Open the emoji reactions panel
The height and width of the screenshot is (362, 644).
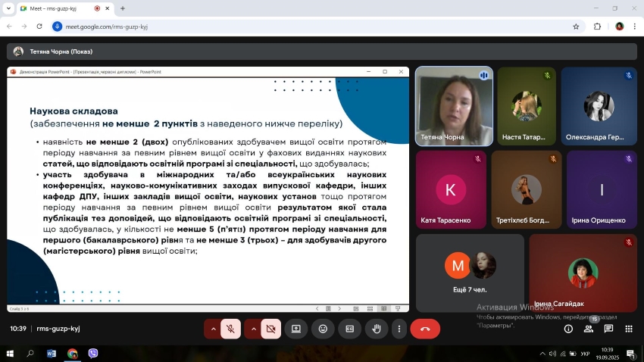(323, 329)
